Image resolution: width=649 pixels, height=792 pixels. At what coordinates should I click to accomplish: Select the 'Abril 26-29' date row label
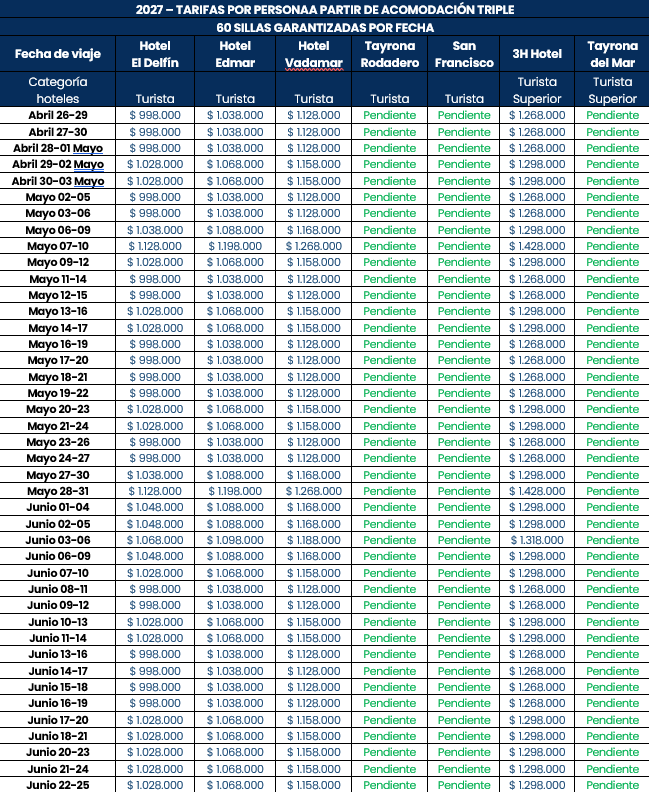pos(58,115)
